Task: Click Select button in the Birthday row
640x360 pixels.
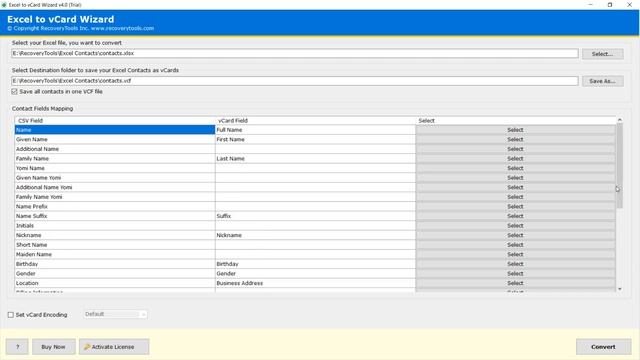Action: click(516, 264)
